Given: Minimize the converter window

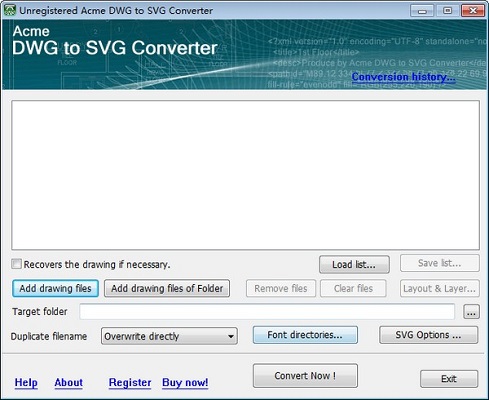Looking at the screenshot, I should click(422, 10).
